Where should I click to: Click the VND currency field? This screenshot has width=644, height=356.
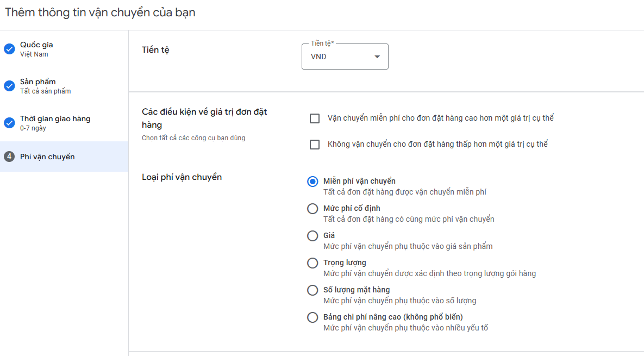345,57
